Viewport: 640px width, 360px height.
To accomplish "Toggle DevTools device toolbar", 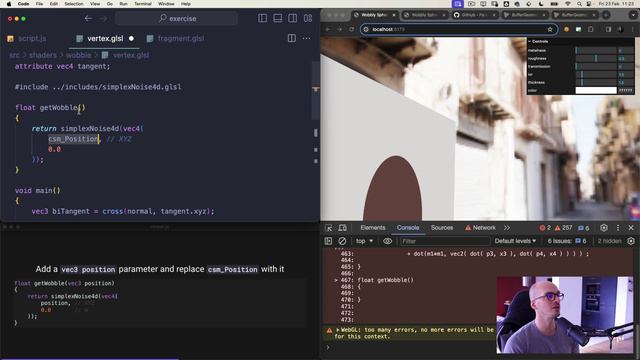I will point(342,228).
